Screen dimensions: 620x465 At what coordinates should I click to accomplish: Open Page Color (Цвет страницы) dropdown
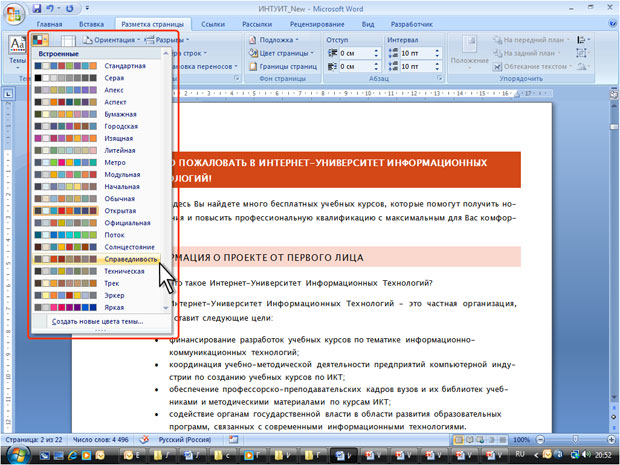(281, 53)
